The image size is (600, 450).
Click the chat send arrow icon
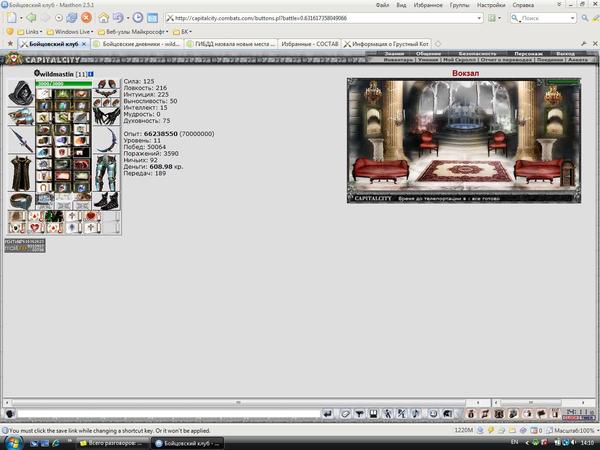click(x=328, y=414)
